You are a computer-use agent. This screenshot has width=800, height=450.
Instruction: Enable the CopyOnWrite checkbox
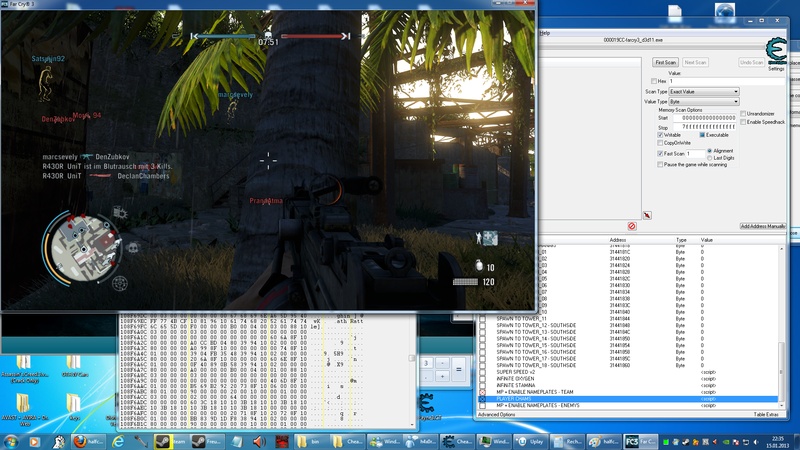(660, 143)
